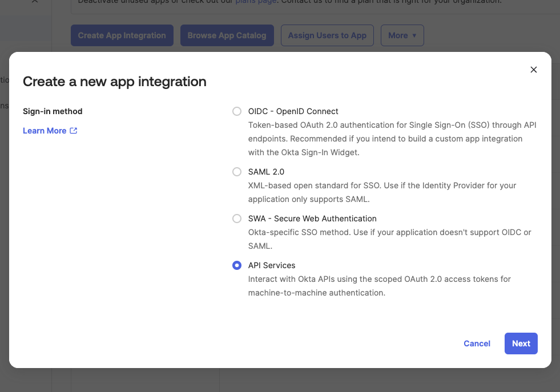560x392 pixels.
Task: Select the OIDC - OpenID Connect sign-in method
Action: tap(237, 111)
